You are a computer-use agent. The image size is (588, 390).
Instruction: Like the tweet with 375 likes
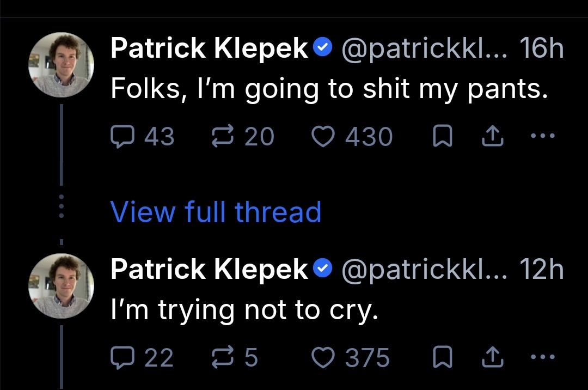coord(322,358)
